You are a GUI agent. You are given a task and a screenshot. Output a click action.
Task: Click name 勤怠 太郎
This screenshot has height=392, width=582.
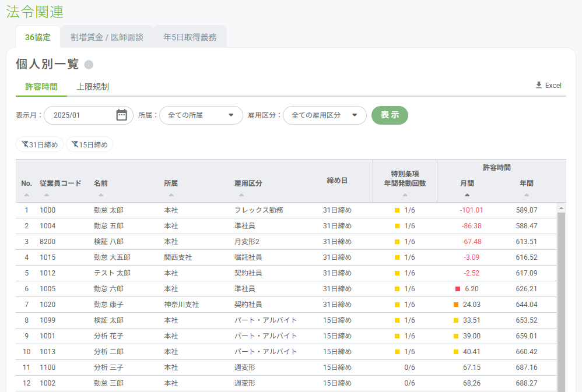click(x=108, y=210)
